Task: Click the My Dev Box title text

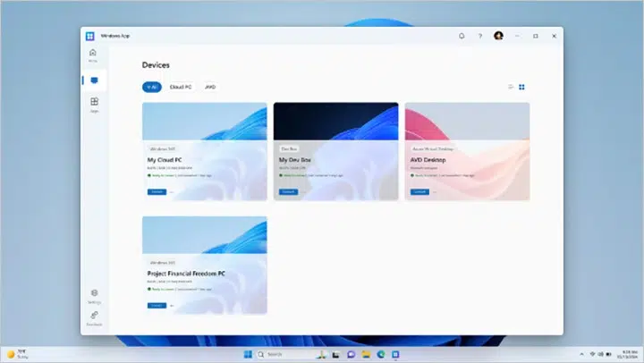Action: [x=295, y=160]
